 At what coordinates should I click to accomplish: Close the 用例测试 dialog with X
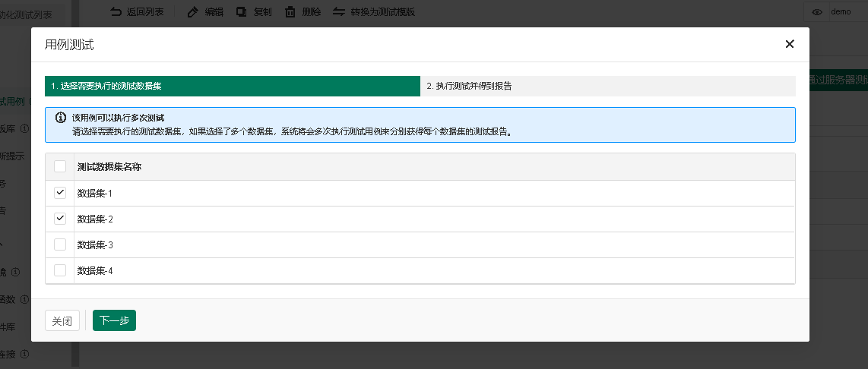[x=790, y=44]
